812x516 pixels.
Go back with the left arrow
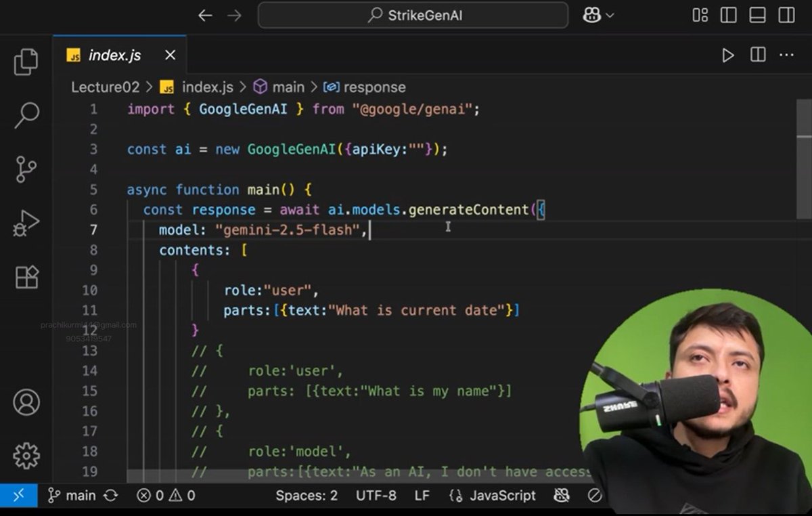[x=205, y=16]
